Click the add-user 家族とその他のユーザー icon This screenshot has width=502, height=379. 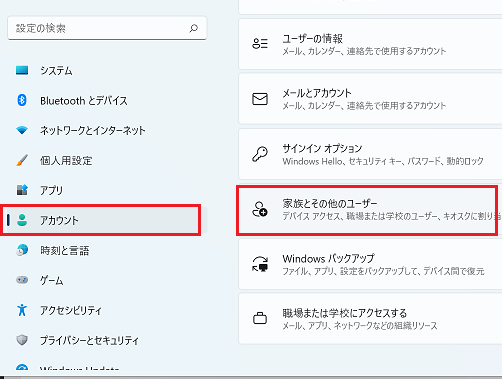pyautogui.click(x=260, y=209)
